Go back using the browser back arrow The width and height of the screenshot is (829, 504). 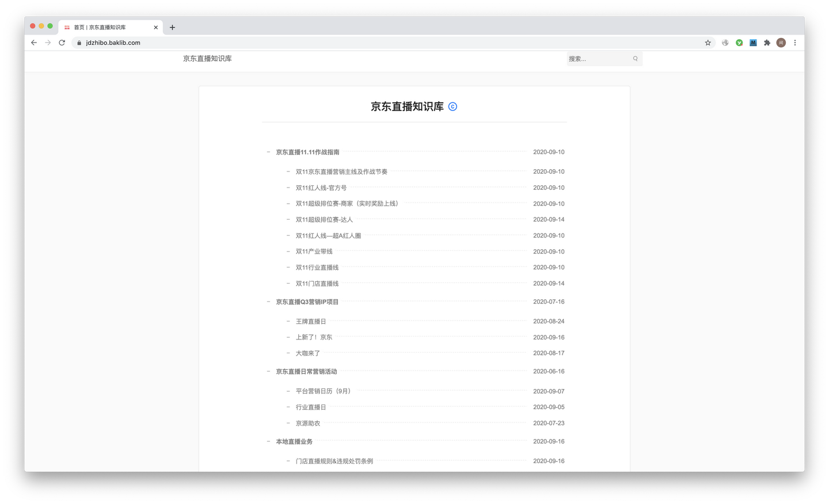coord(34,43)
